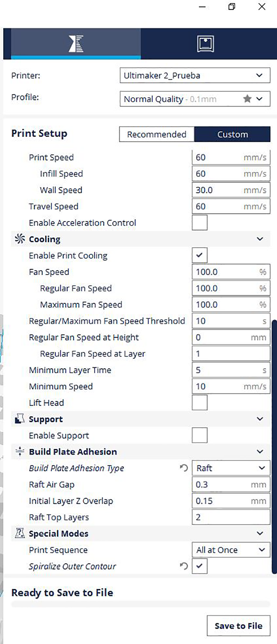Switch to Recommended print setup

point(157,134)
